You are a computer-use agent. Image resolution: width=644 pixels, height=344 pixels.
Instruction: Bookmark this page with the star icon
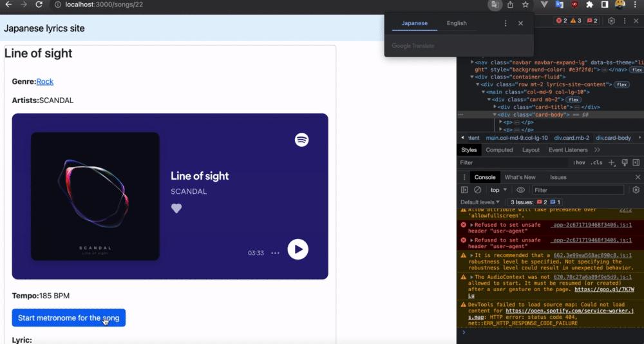[526, 5]
